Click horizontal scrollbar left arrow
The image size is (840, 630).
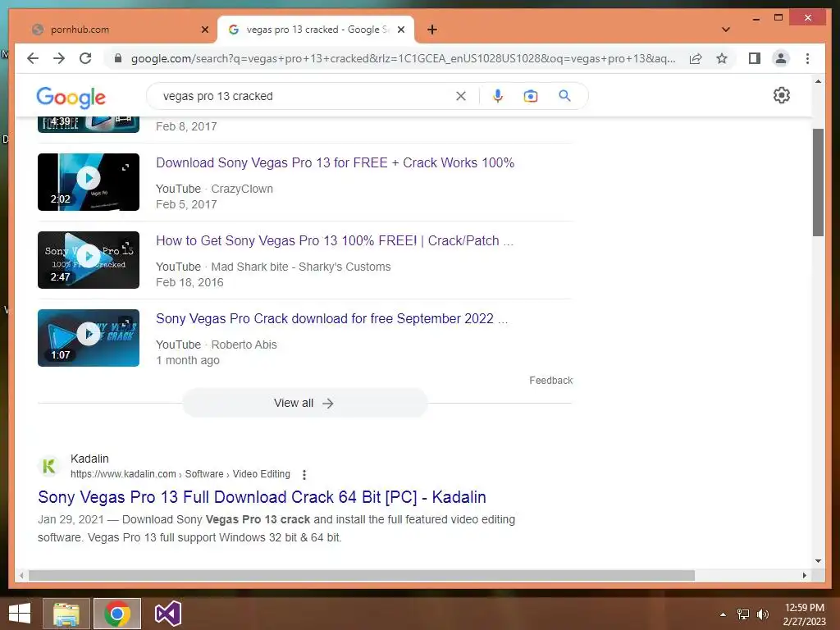21,575
